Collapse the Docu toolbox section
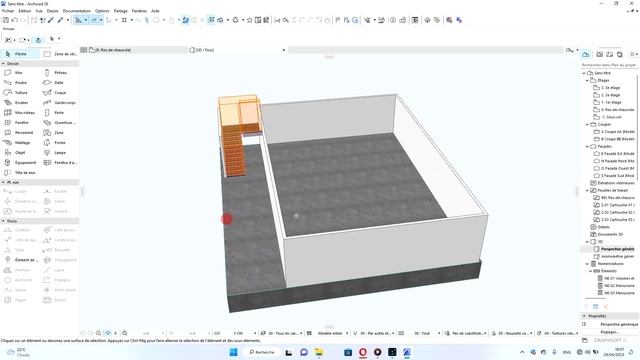This screenshot has height=360, width=640. [x=3, y=221]
